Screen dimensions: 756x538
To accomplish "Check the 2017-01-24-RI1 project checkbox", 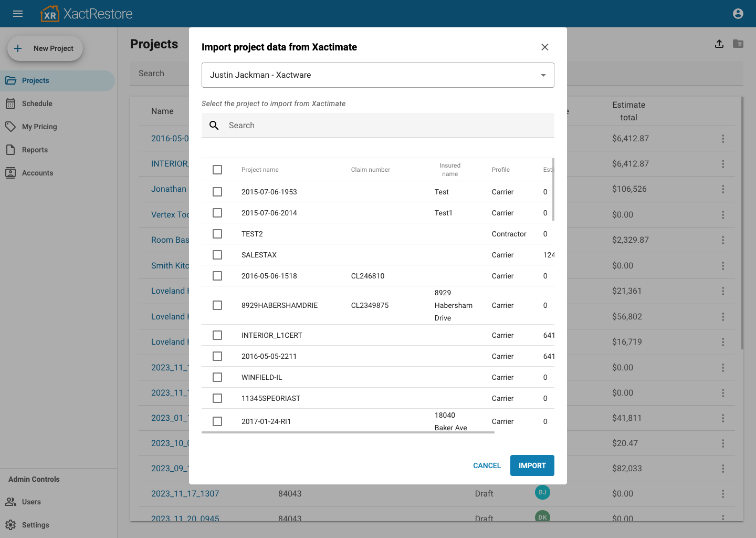I will coord(217,421).
